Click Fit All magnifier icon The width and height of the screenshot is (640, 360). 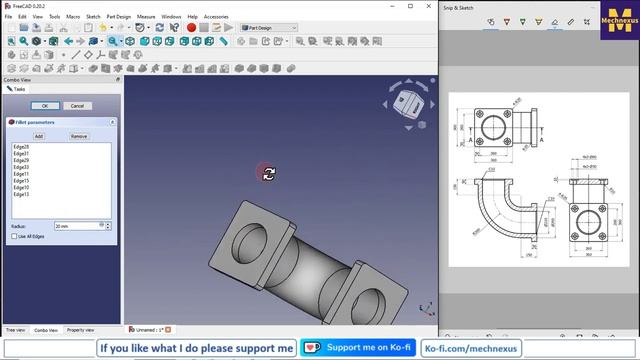pos(11,41)
